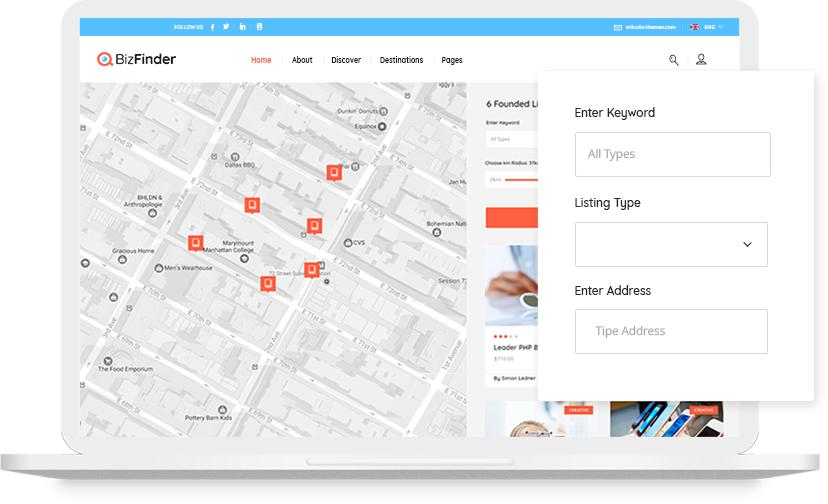Click the envelope email icon
Image resolution: width=828 pixels, height=504 pixels.
click(x=618, y=27)
